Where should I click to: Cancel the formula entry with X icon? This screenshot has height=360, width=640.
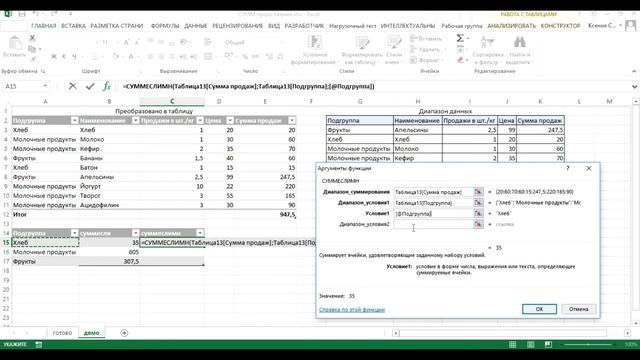[73, 86]
